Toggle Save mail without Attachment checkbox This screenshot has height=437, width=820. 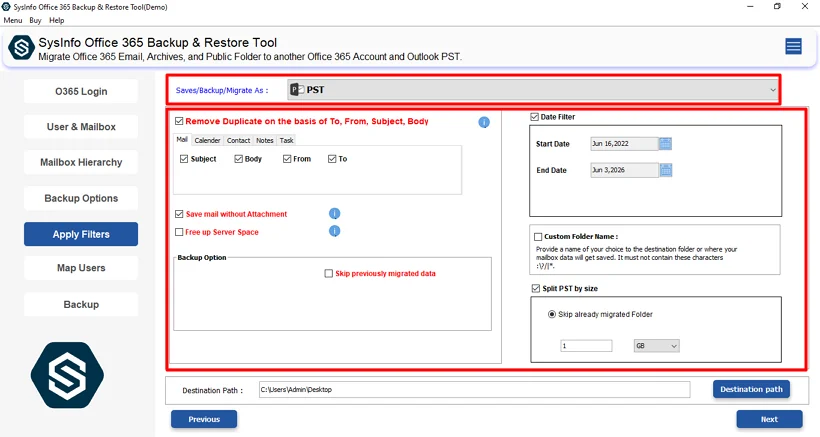(179, 214)
